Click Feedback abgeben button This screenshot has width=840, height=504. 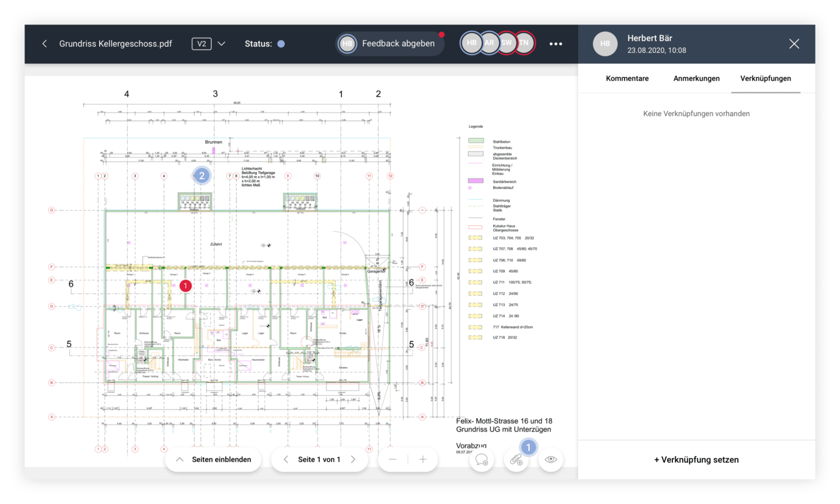tap(390, 44)
